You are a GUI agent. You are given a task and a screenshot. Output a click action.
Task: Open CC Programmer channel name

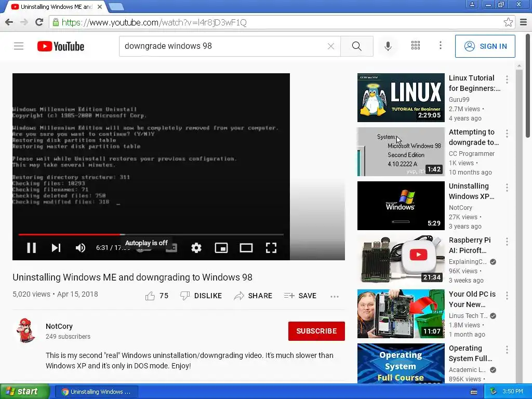click(x=472, y=154)
